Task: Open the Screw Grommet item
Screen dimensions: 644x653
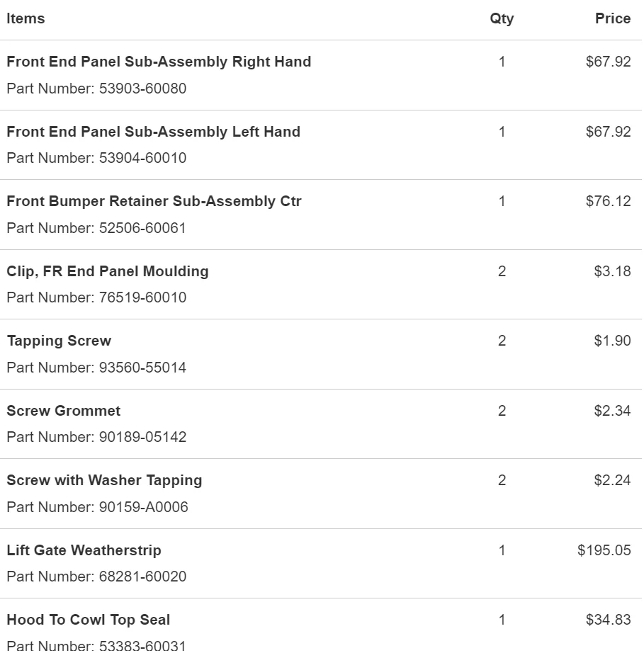Action: (63, 411)
